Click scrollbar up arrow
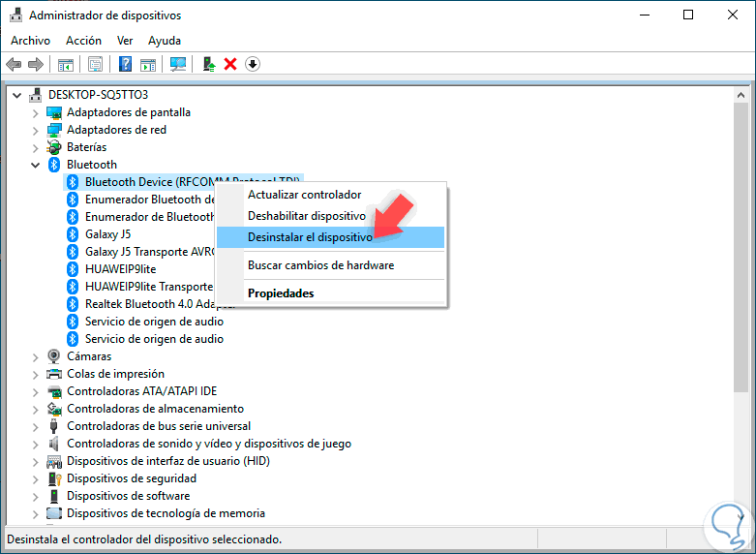 click(x=741, y=95)
